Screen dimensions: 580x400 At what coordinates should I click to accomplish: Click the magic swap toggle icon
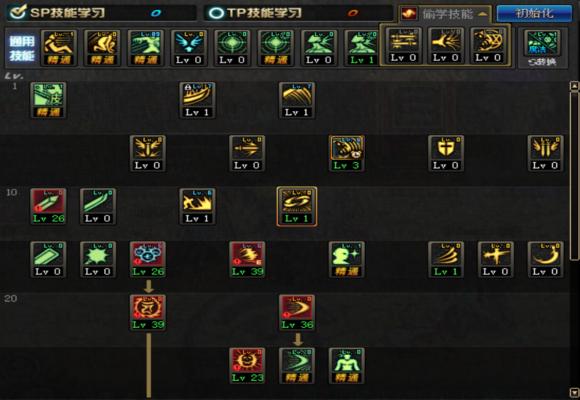[x=542, y=48]
